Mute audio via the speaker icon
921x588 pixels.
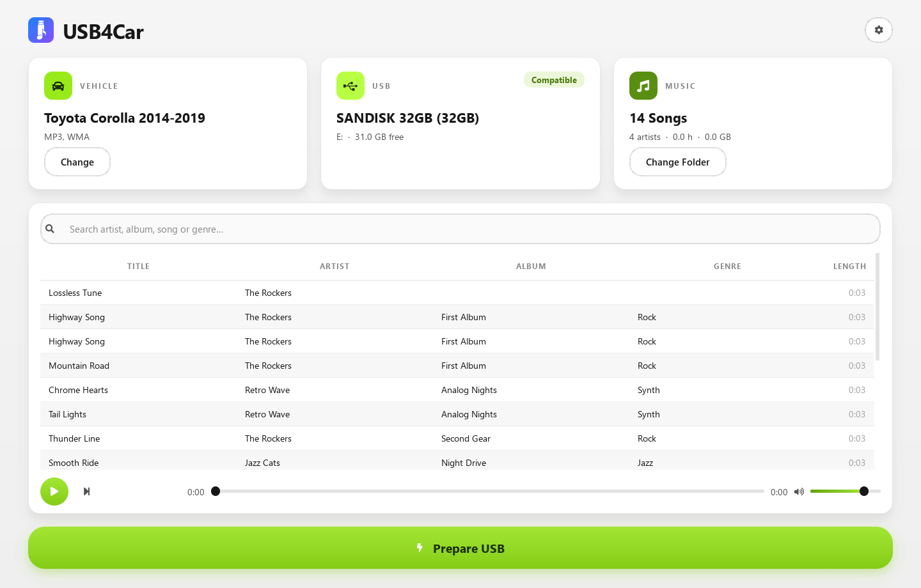point(799,491)
